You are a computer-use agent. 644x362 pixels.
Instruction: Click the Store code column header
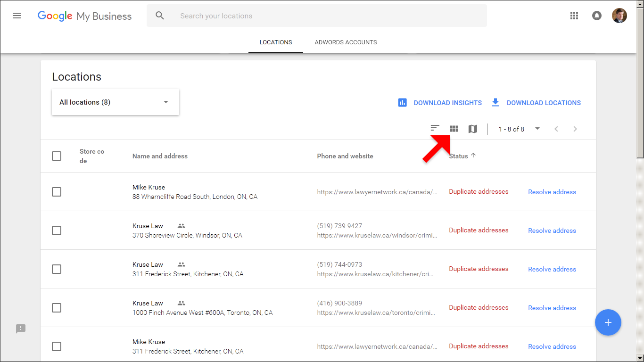coord(92,156)
